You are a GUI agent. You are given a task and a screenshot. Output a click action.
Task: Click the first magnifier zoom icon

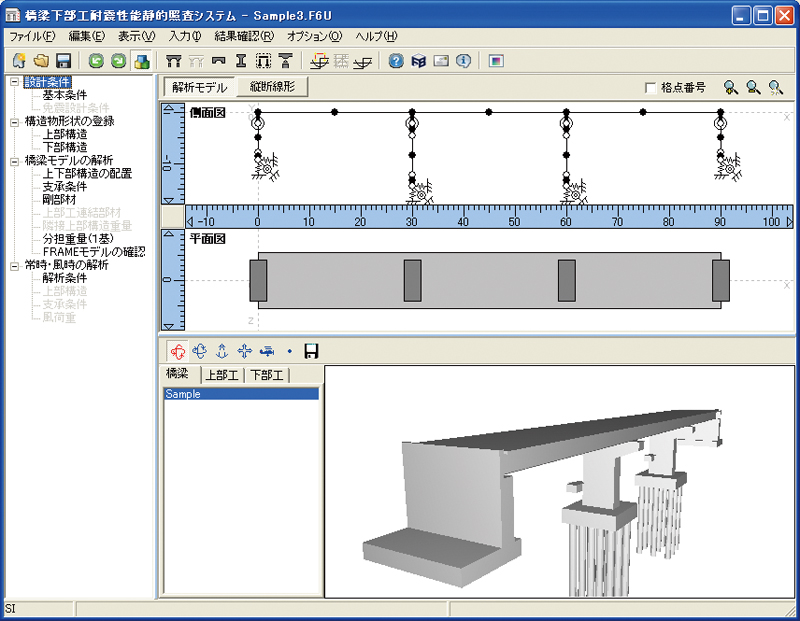click(732, 88)
